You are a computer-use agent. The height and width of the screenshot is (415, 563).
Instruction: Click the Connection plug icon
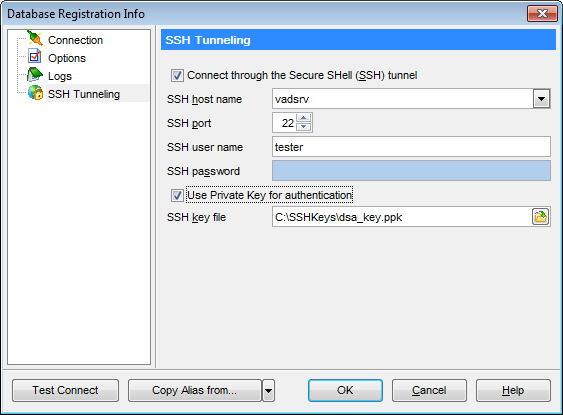35,39
